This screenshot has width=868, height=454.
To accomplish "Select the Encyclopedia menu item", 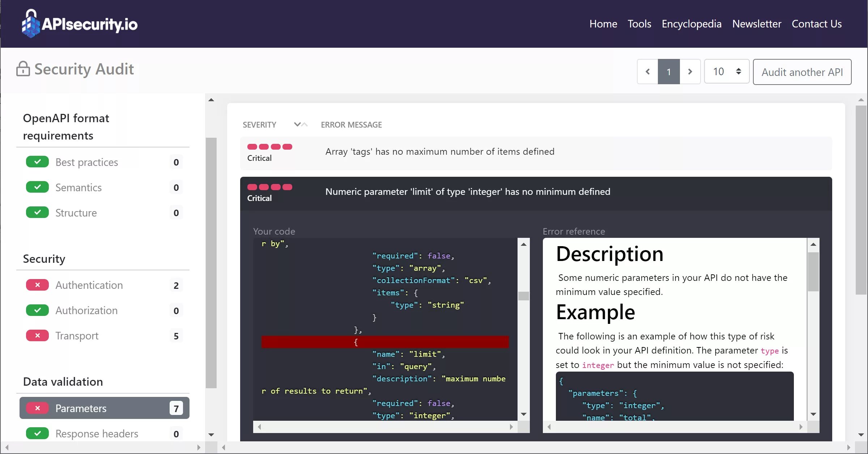I will pyautogui.click(x=691, y=23).
